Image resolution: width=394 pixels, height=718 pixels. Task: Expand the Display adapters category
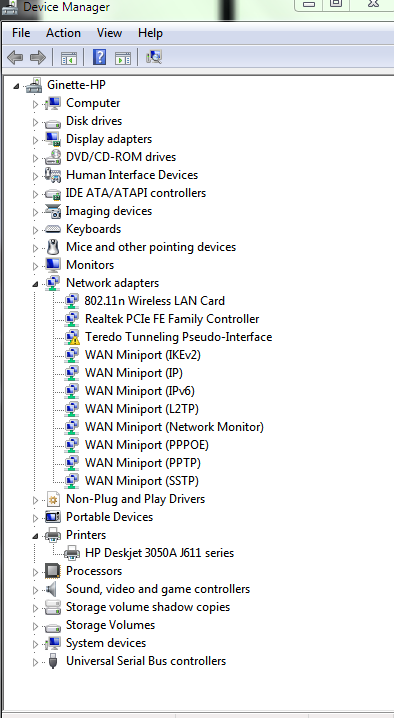tap(35, 140)
